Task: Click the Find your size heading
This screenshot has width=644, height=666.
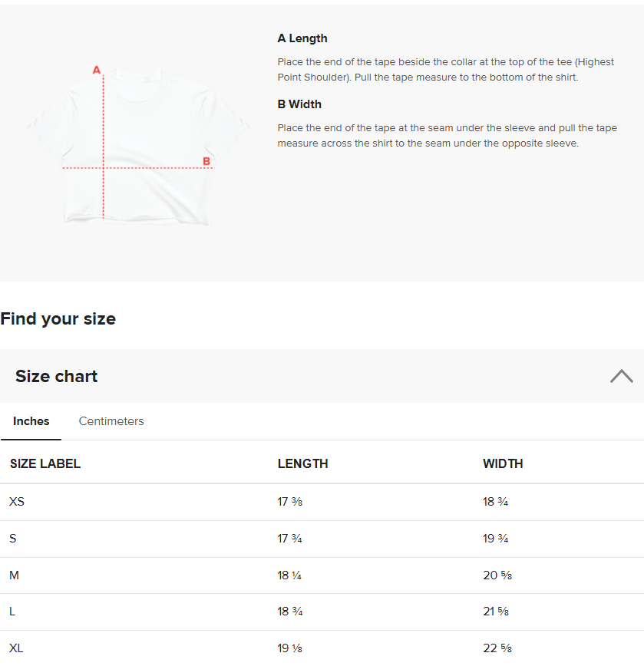Action: 58,319
